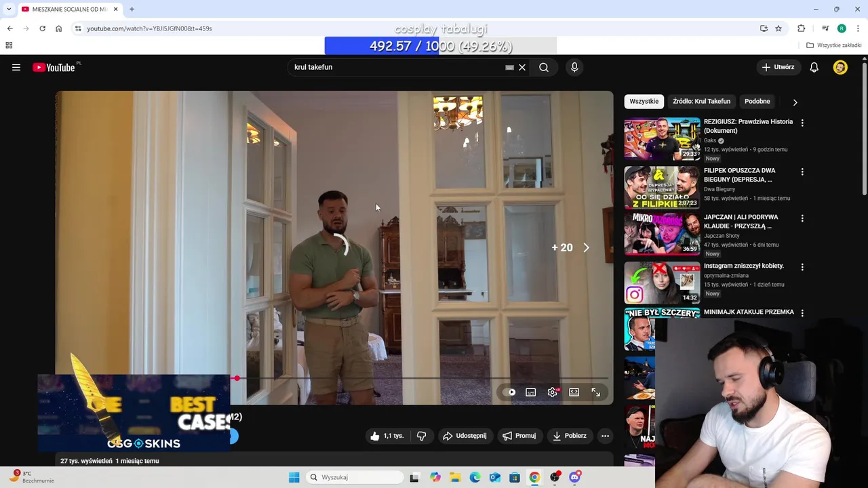868x488 pixels.
Task: Open Chrome extensions puzzle icon
Action: (801, 28)
